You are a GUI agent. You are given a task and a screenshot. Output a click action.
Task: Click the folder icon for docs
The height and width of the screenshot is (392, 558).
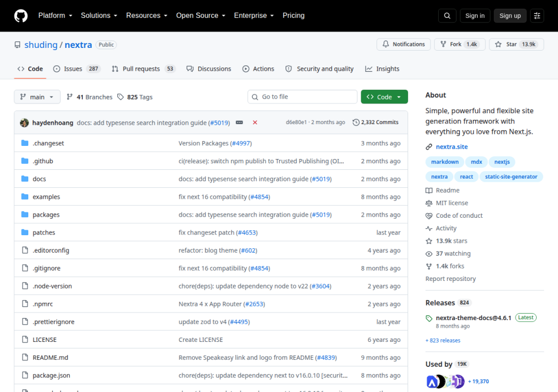25,179
